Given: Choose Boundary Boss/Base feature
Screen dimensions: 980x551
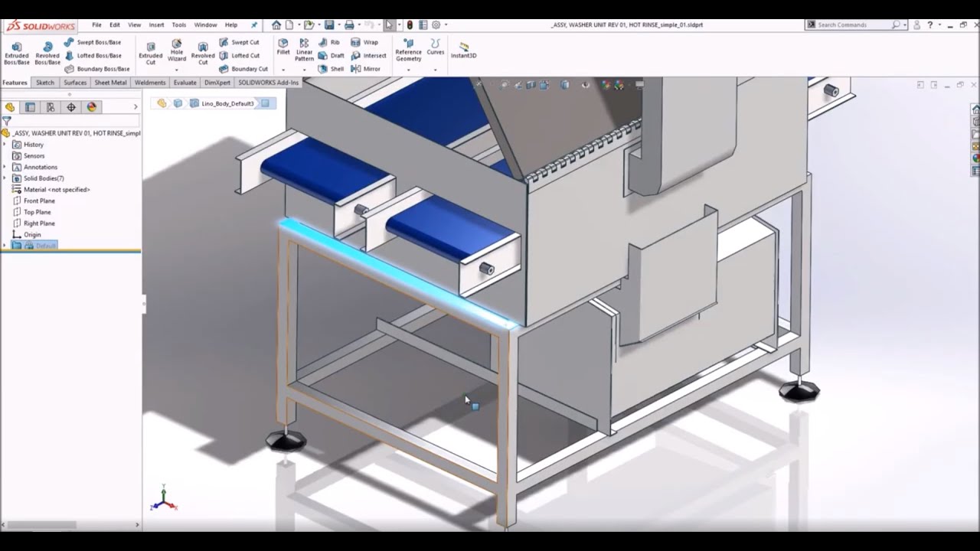Looking at the screenshot, I should tap(96, 69).
